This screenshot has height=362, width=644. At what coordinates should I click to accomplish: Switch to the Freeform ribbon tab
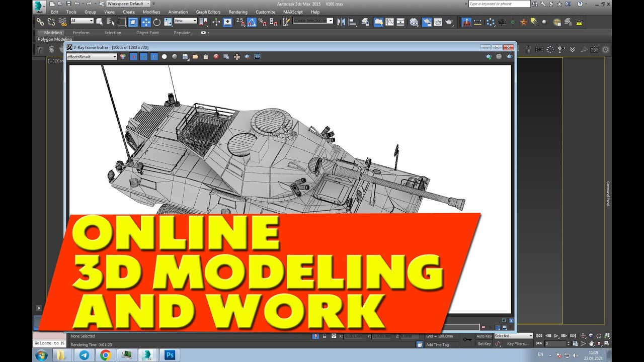[81, 33]
